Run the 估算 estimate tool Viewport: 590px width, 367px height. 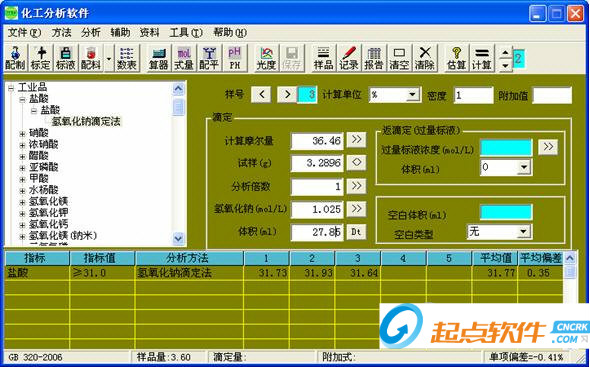tap(456, 58)
